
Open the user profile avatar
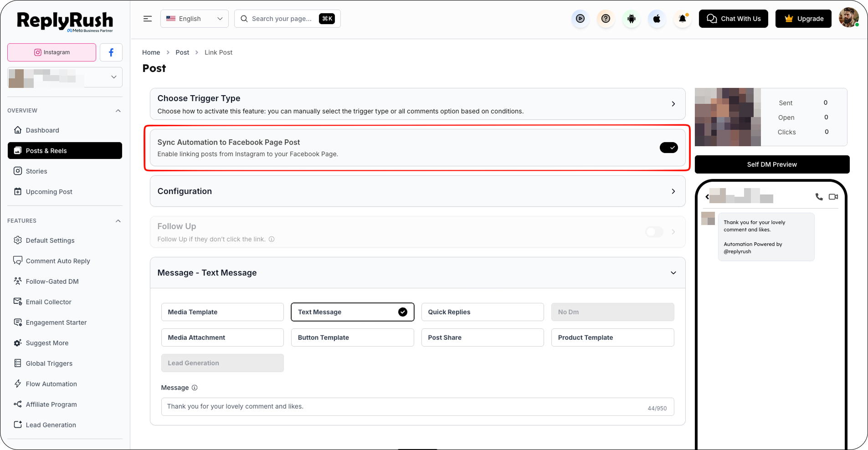848,18
